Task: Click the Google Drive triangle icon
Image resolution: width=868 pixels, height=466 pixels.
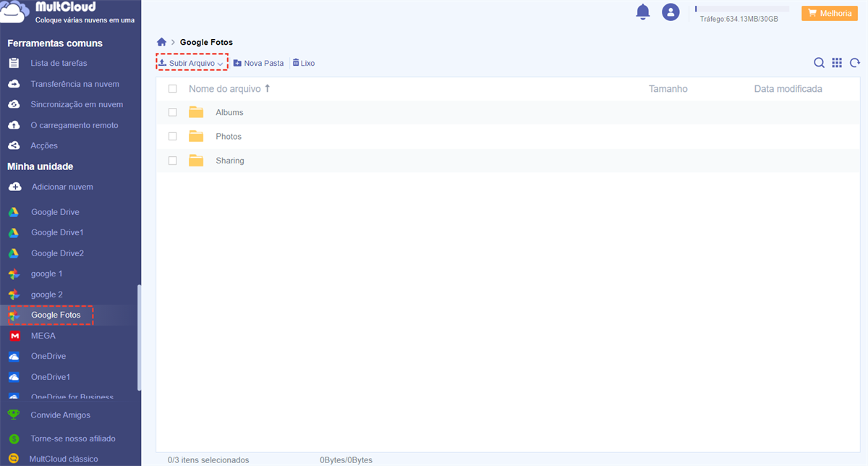Action: [x=13, y=212]
